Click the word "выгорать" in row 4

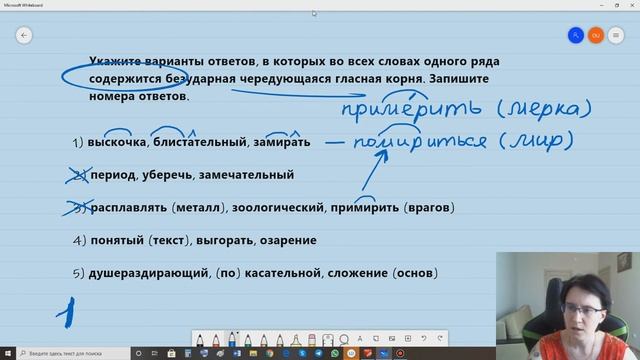tap(224, 240)
